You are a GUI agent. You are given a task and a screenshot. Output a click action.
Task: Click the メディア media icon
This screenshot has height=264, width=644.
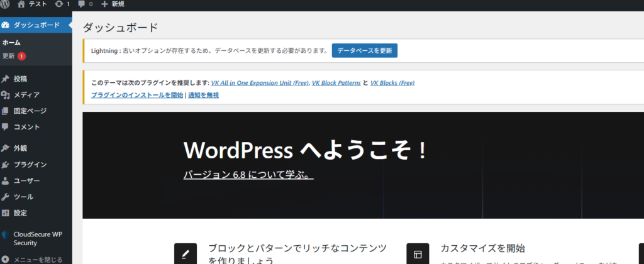click(5, 95)
